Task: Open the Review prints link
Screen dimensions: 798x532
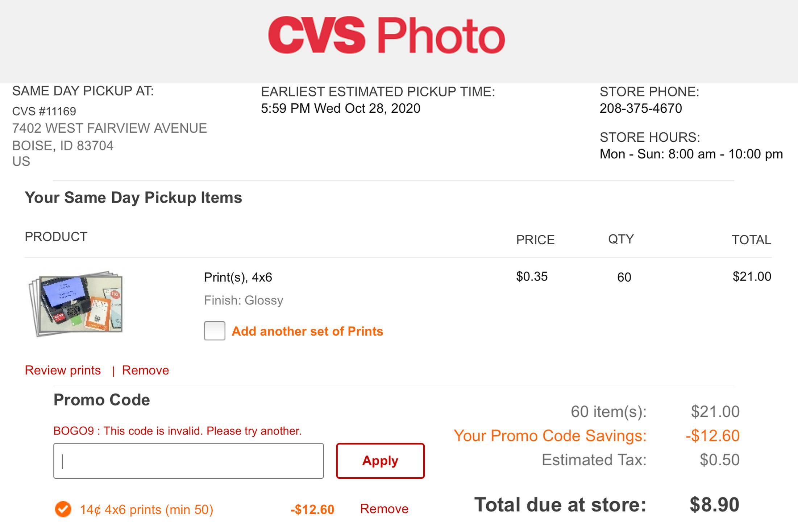Action: click(63, 370)
